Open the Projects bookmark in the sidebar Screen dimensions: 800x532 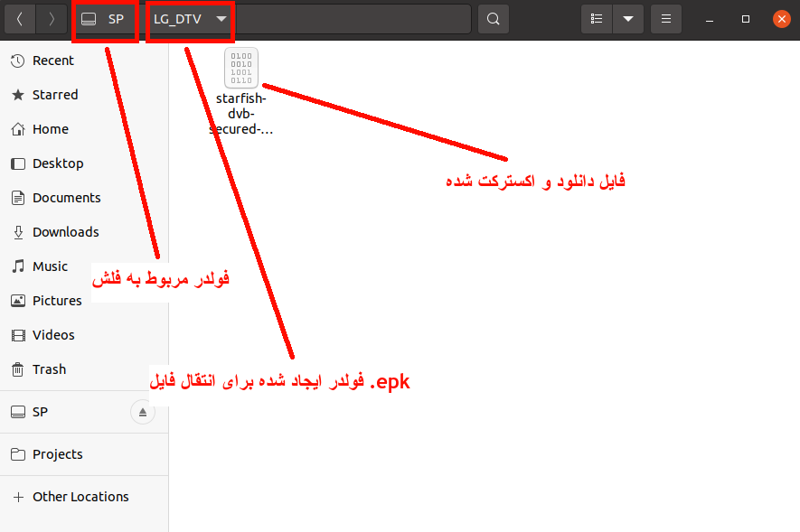[x=84, y=454]
